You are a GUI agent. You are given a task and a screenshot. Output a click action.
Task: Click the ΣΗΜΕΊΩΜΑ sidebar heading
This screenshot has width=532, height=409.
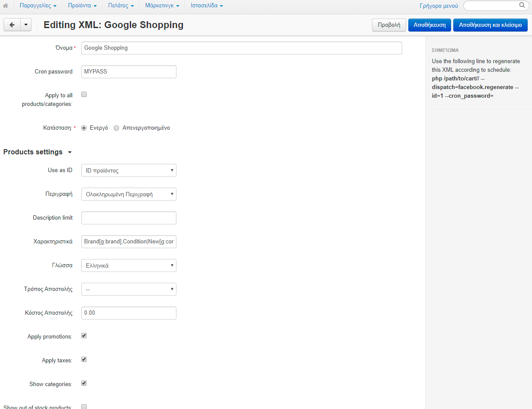[445, 50]
